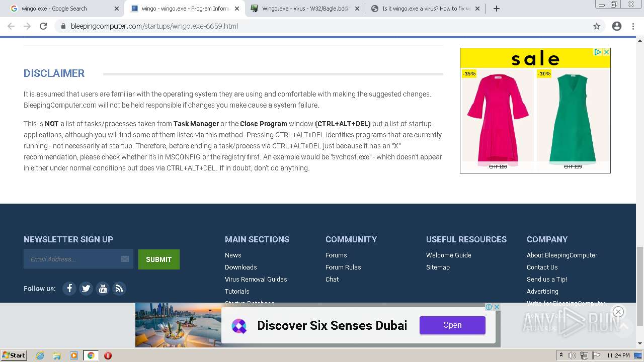Open BleepingComputer Twitter icon
Screen dimensions: 644x362
point(86,289)
